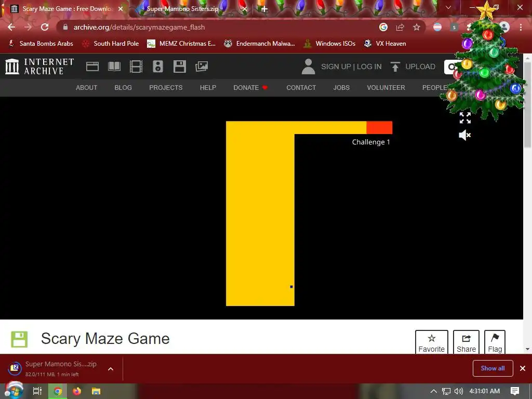The image size is (532, 399).
Task: Favorite the Scary Maze Game item
Action: (432, 343)
